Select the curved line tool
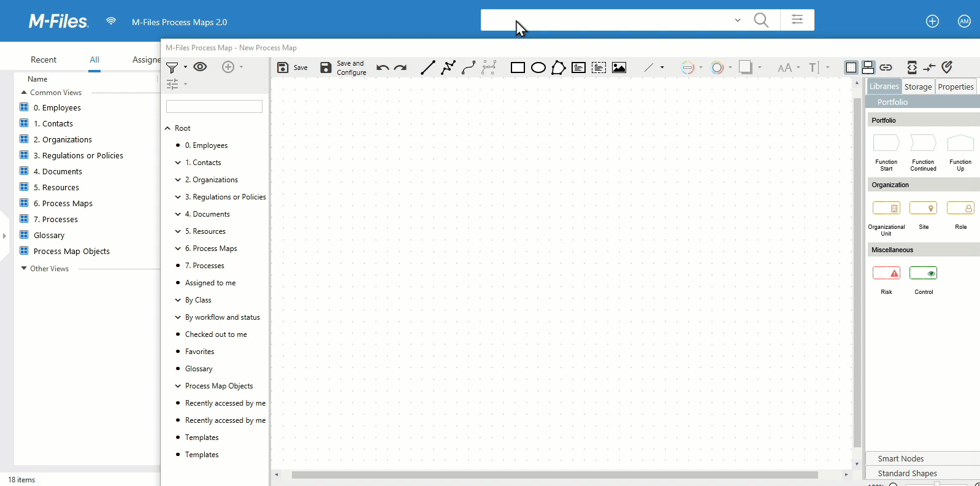The width and height of the screenshot is (980, 486). (x=469, y=67)
